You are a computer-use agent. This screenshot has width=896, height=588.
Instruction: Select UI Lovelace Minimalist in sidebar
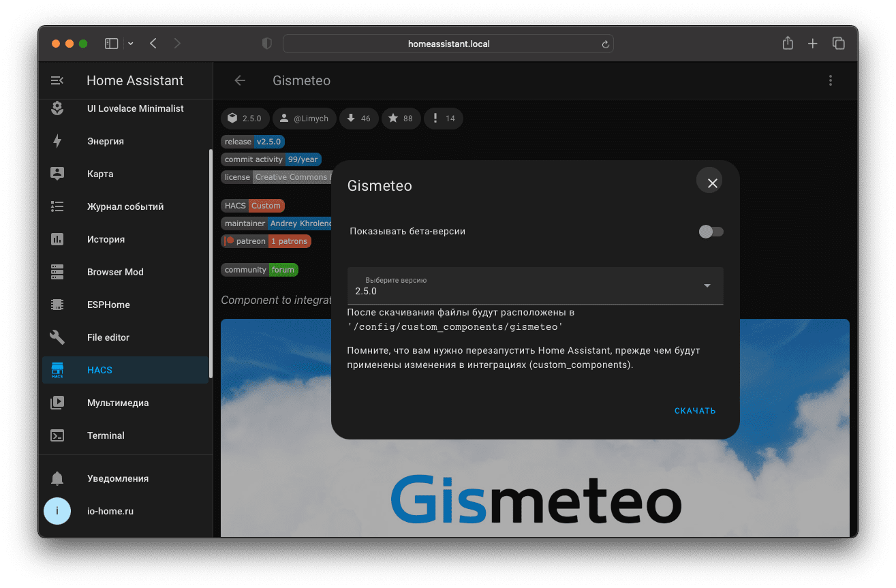click(x=125, y=108)
